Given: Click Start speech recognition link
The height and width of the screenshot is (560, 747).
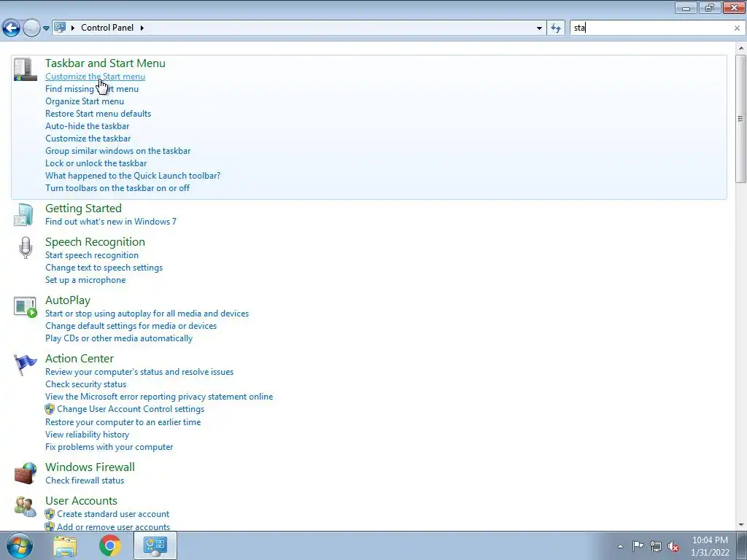Looking at the screenshot, I should [92, 255].
